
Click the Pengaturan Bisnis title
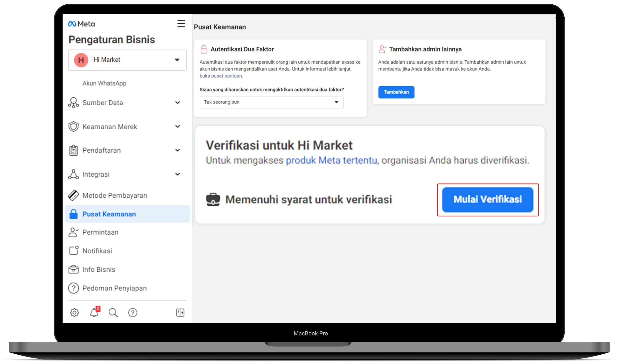pos(112,40)
